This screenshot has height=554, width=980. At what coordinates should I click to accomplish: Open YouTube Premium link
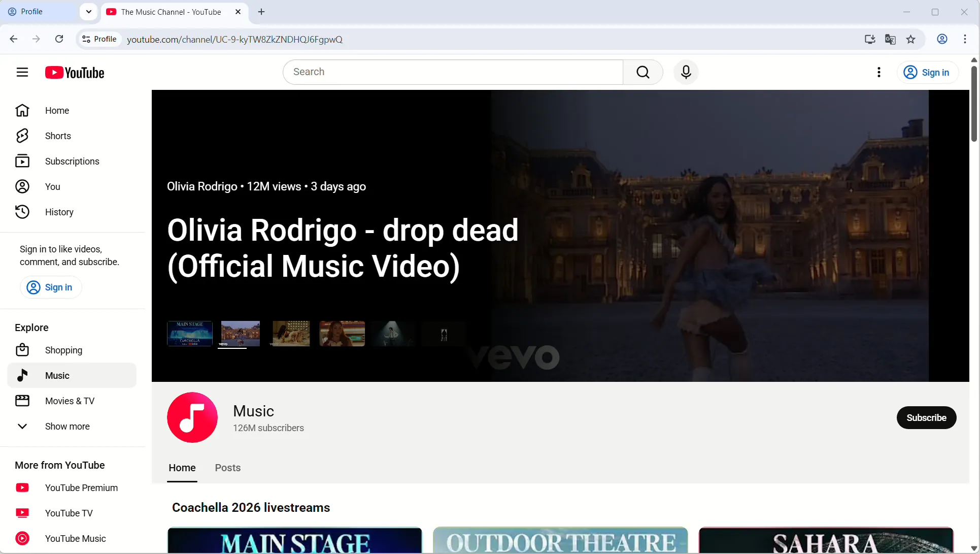coord(72,487)
